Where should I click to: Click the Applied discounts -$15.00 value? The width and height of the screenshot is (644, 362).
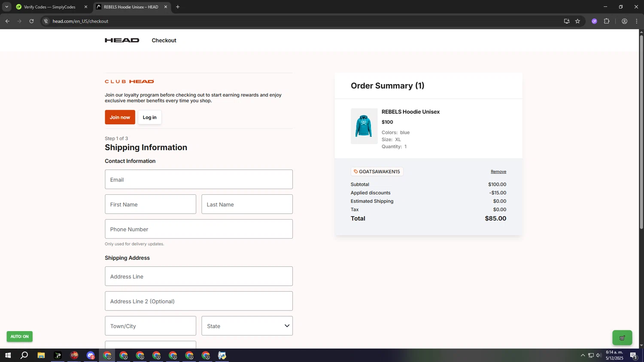pos(498,193)
